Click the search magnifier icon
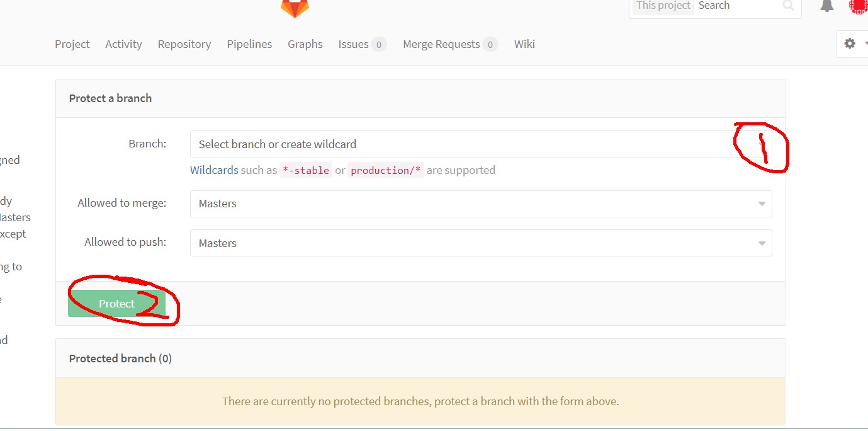 point(787,6)
